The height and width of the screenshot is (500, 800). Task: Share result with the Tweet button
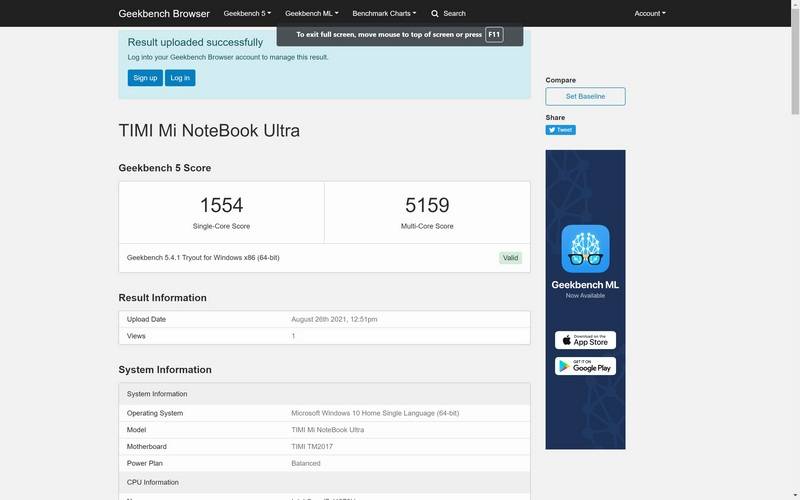[x=561, y=130]
